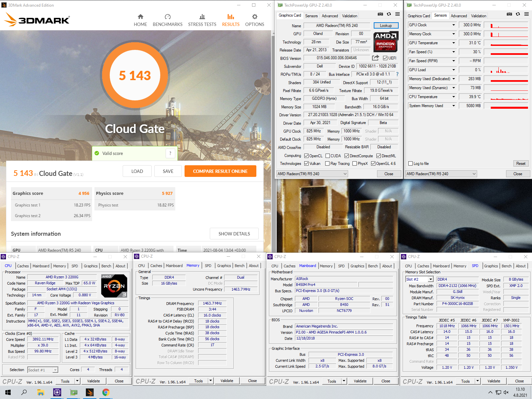Click the GPU Load sensor graph

[506, 70]
